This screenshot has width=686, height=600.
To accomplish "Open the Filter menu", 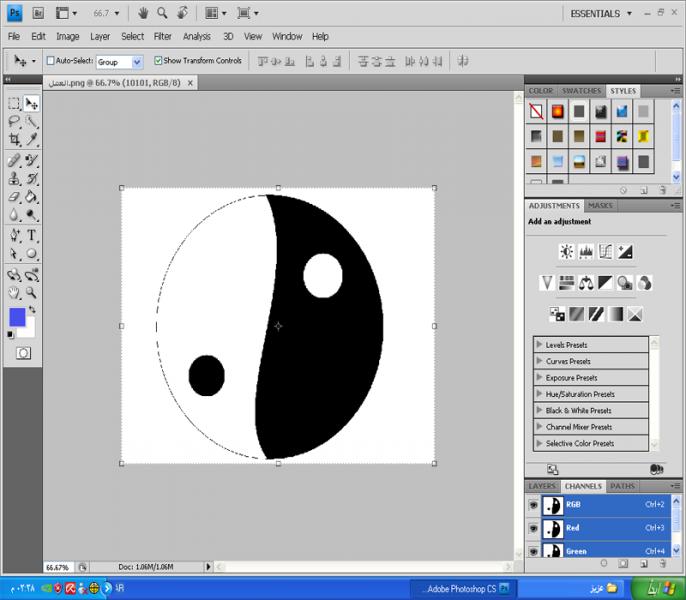I will click(x=162, y=36).
